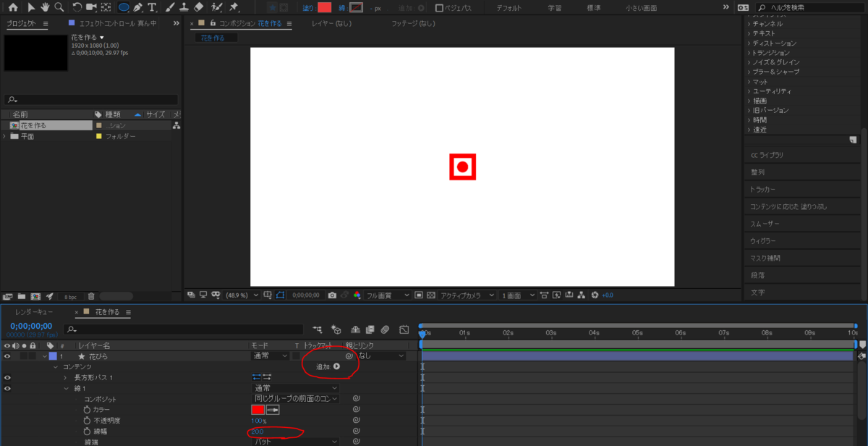
Task: Collapse the コンテンツ group
Action: 55,367
